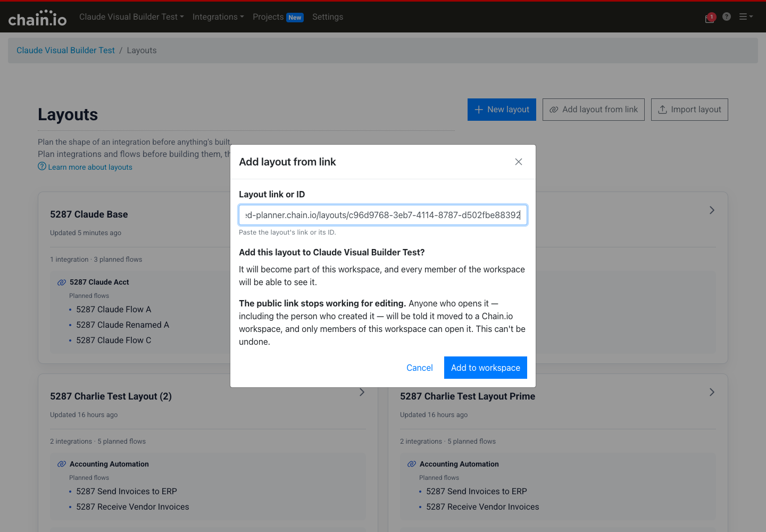Select 5287 Send Invoices to ERP in Layout (2)
Screen dimensions: 766x532
point(127,492)
